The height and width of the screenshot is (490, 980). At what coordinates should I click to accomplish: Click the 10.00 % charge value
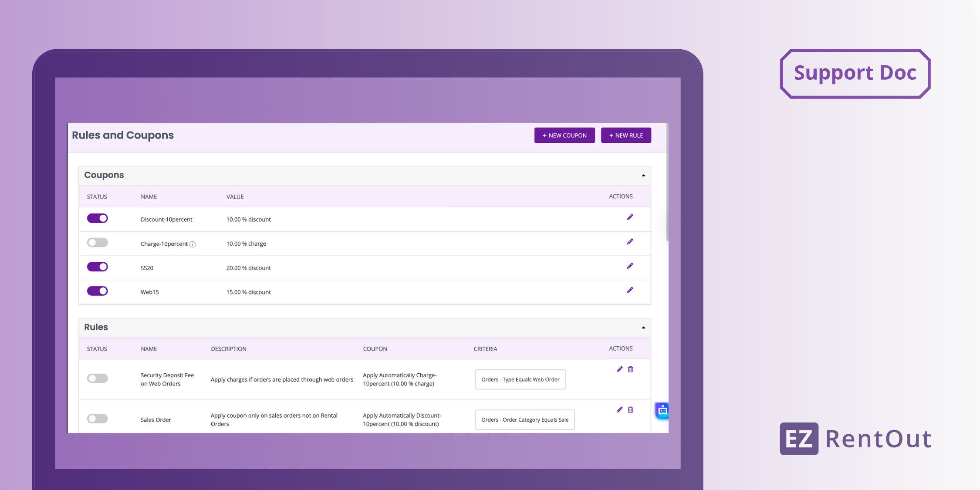point(246,244)
